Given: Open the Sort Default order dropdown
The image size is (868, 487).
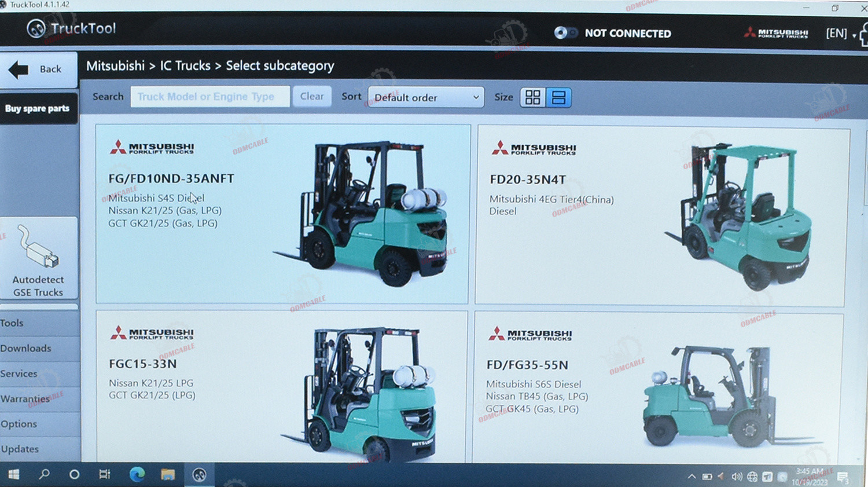Looking at the screenshot, I should (x=425, y=97).
